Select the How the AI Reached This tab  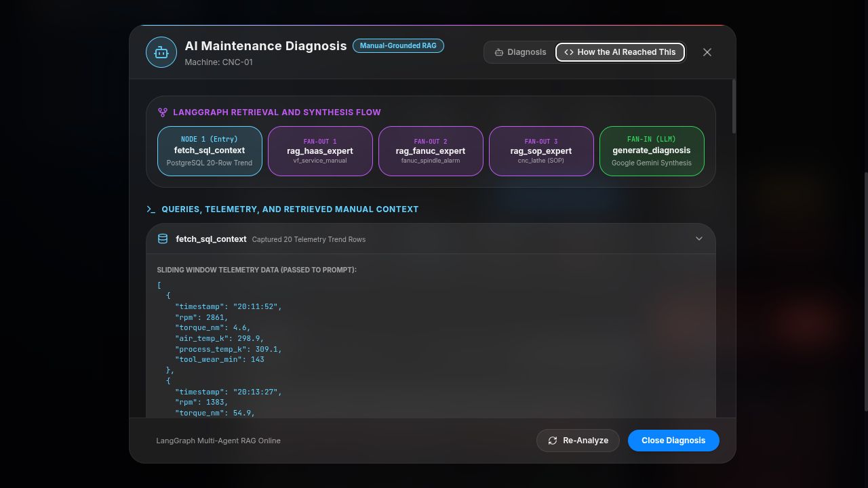point(620,52)
